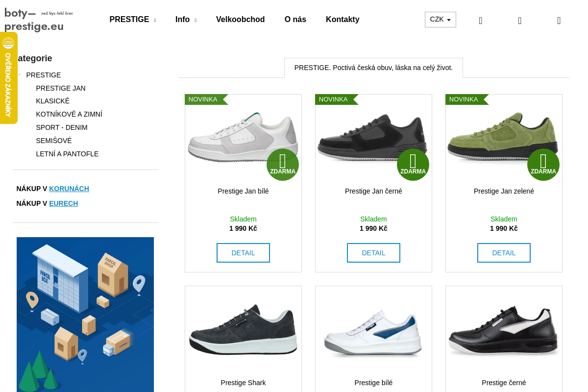Click DETAIL for Prestige Jan černé
This screenshot has height=392, width=588.
point(373,253)
